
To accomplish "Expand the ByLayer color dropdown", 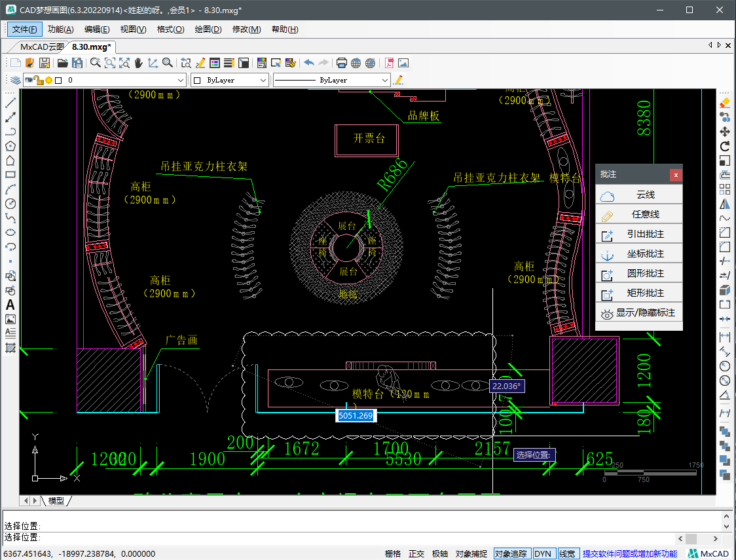I will (263, 81).
